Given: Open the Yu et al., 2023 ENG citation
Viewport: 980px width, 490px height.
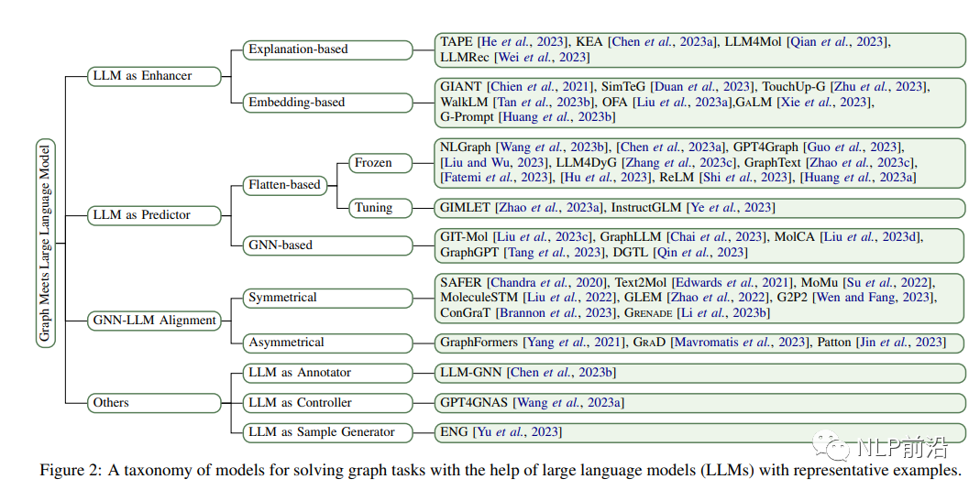Looking at the screenshot, I should point(519,432).
